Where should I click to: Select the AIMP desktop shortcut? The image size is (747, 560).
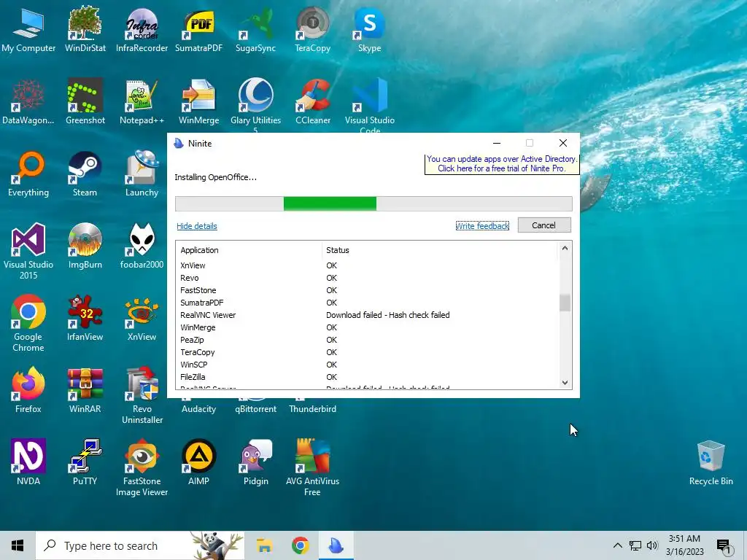pos(198,463)
